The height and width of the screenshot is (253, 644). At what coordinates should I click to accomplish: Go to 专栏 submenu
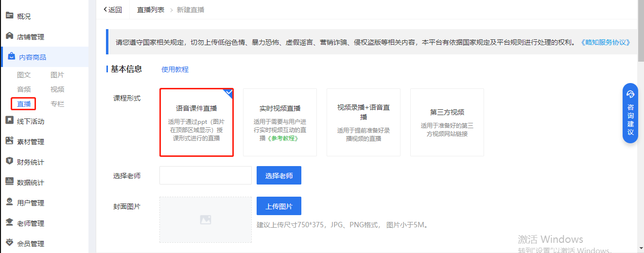tap(57, 104)
